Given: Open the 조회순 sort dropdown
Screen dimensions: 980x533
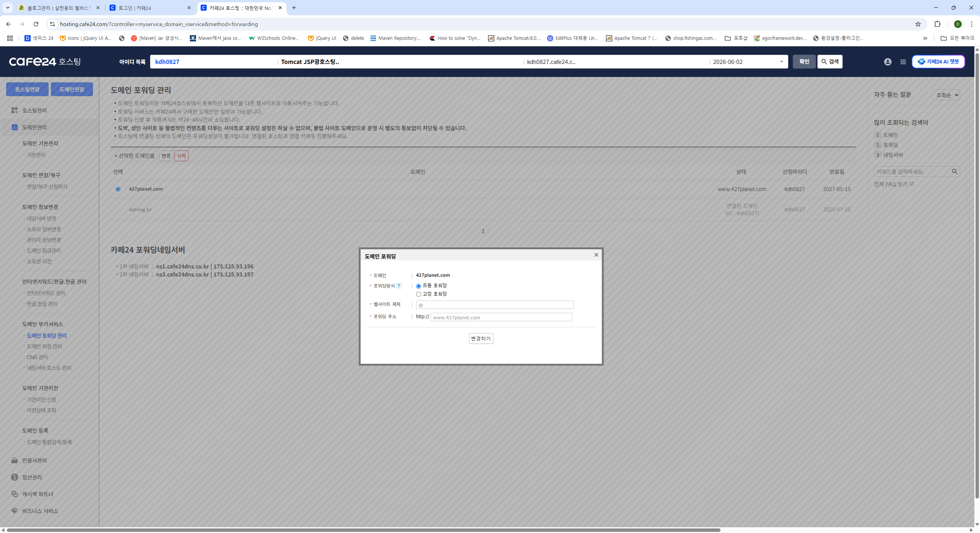Looking at the screenshot, I should [946, 95].
